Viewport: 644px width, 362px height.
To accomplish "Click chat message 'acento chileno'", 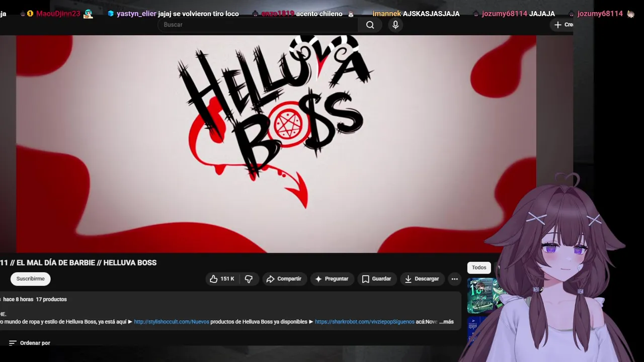I will [x=319, y=14].
